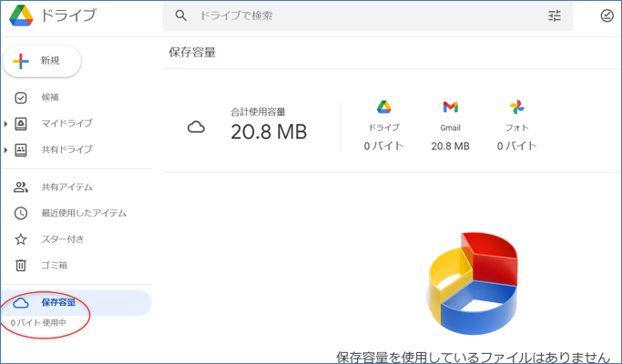The width and height of the screenshot is (622, 364).
Task: Open the offline ready status icon
Action: (x=607, y=15)
